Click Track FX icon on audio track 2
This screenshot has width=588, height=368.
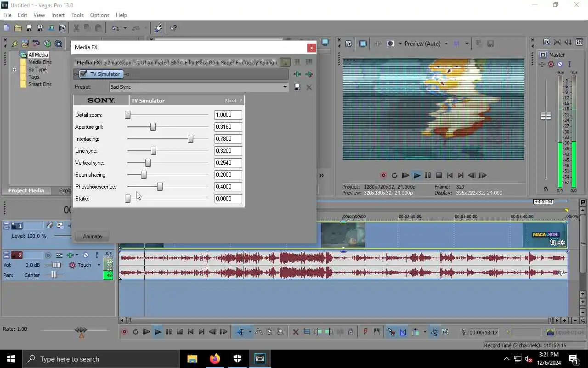(x=70, y=255)
